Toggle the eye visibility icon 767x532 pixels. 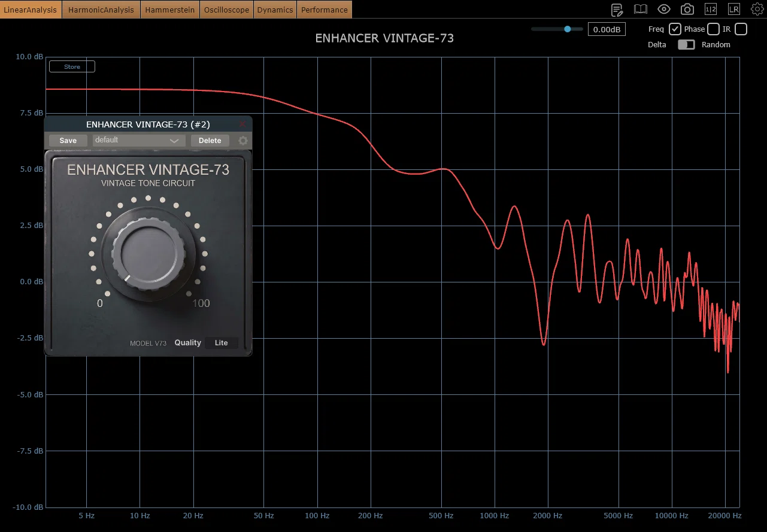coord(663,10)
